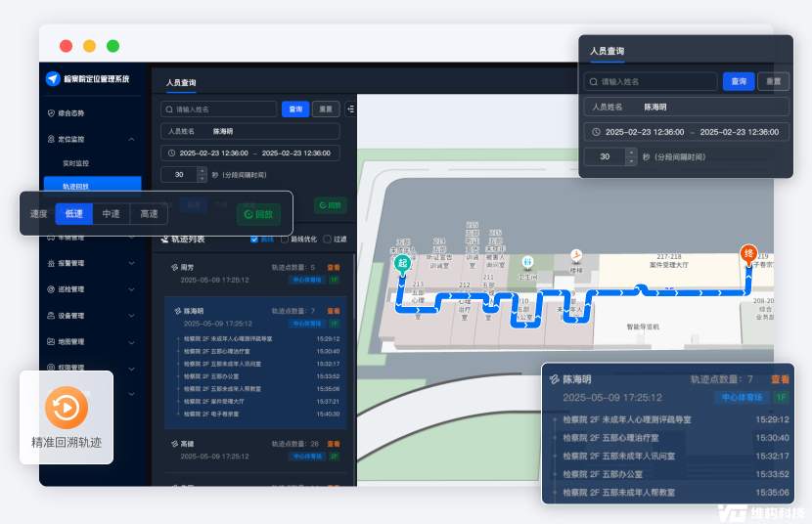The height and width of the screenshot is (524, 812).
Task: Click the blue system logo icon
Action: point(53,79)
